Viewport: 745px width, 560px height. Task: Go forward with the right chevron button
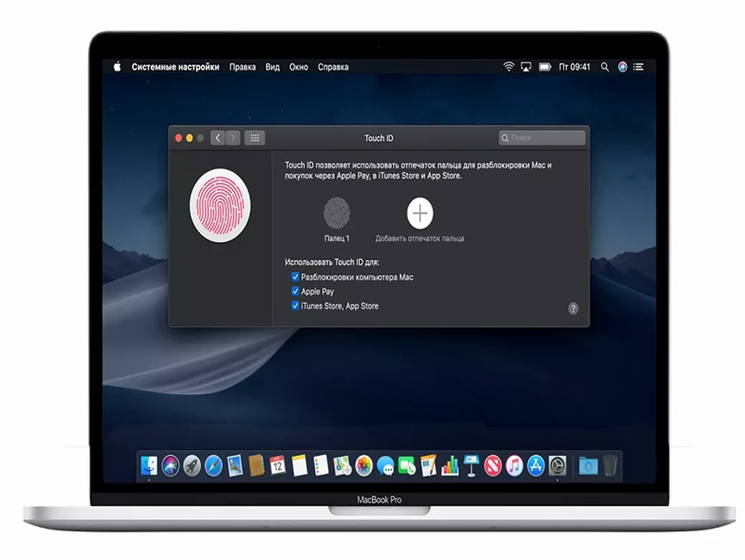(233, 138)
